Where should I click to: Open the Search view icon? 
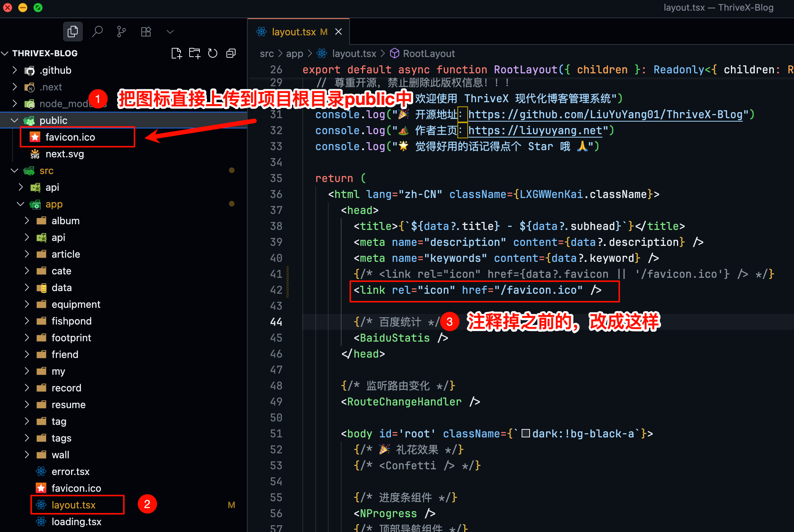[x=97, y=32]
